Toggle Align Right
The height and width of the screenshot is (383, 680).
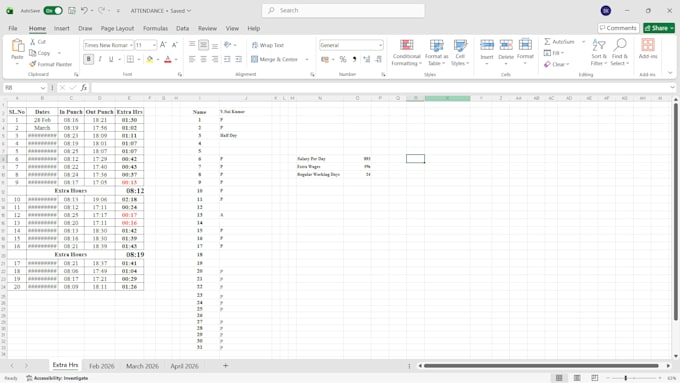pyautogui.click(x=215, y=59)
